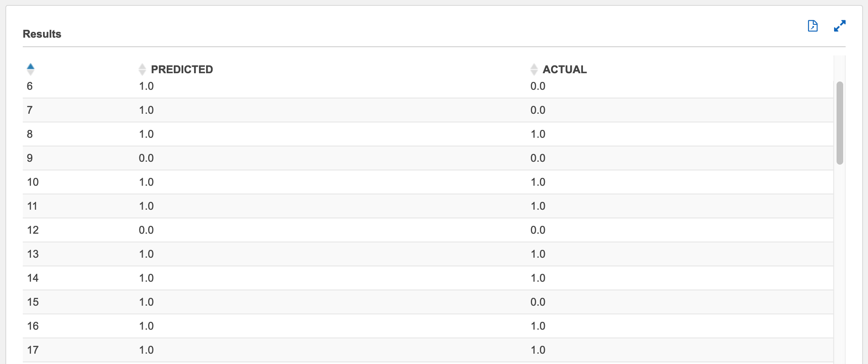This screenshot has height=364, width=868.
Task: Sort by the index column arrow
Action: click(x=31, y=69)
